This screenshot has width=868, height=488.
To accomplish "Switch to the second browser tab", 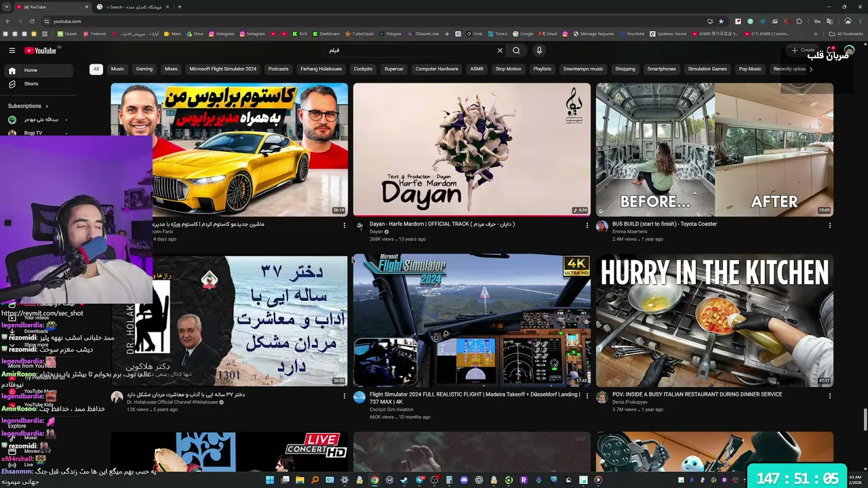I will [132, 7].
